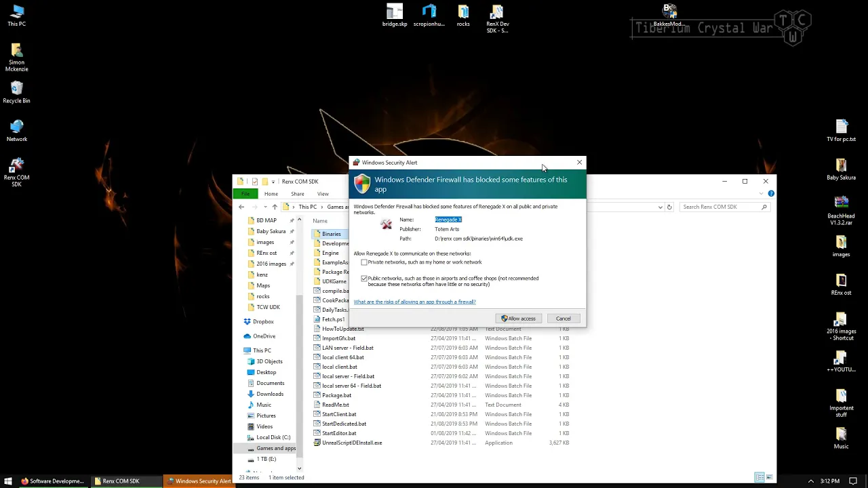The height and width of the screenshot is (488, 868).
Task: Select StartDedicated.bat file
Action: point(344,424)
